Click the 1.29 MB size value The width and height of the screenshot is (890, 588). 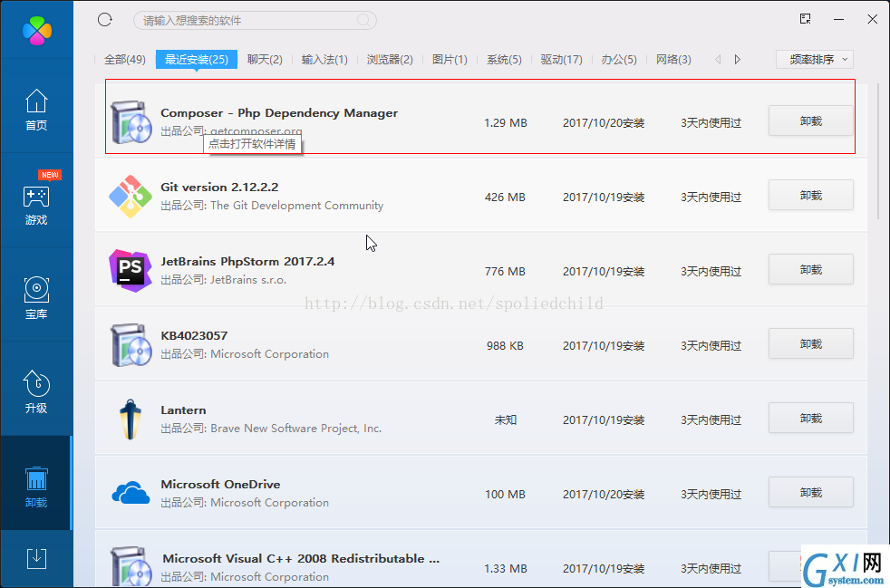[x=505, y=122]
